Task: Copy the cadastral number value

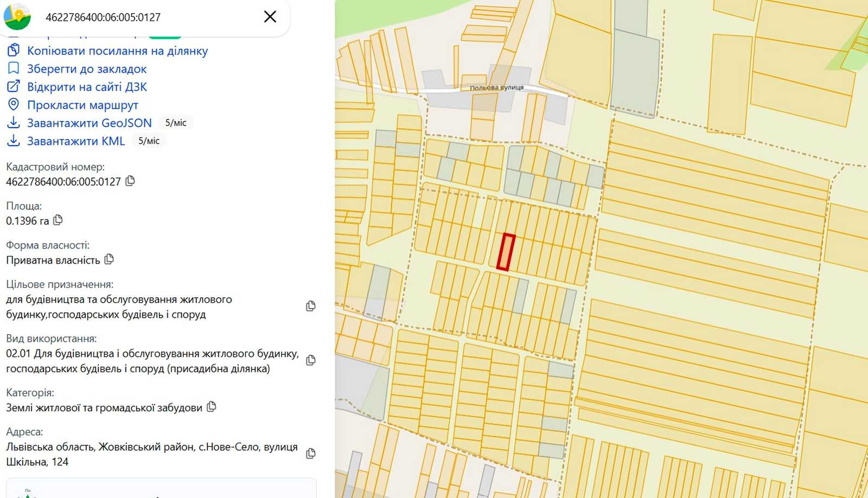Action: (130, 181)
